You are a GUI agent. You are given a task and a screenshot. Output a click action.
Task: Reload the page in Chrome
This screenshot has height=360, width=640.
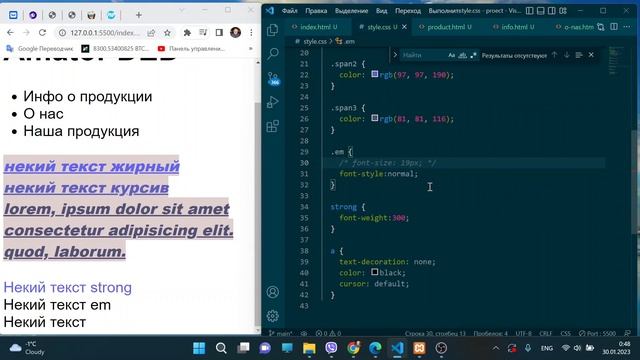[42, 33]
